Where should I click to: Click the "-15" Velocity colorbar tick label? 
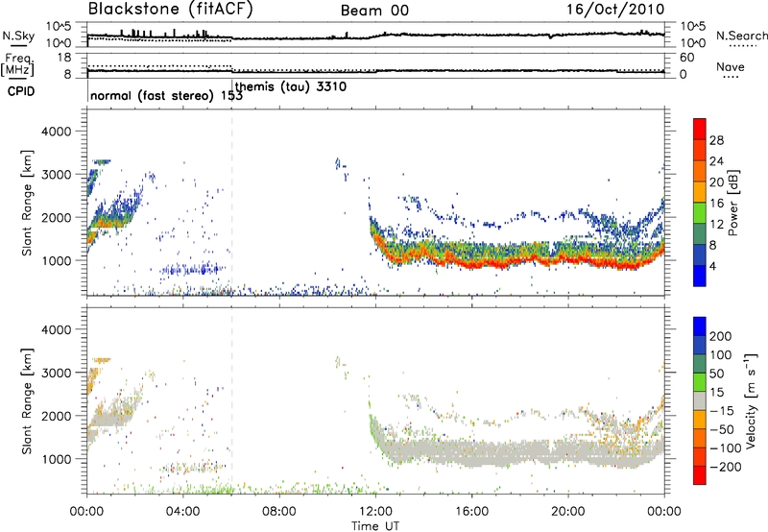click(721, 411)
